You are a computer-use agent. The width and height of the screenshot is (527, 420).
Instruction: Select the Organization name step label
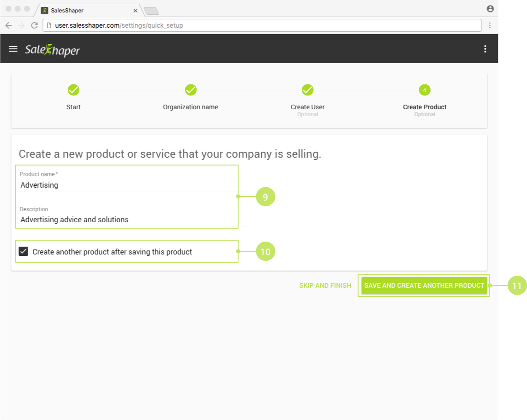(191, 107)
